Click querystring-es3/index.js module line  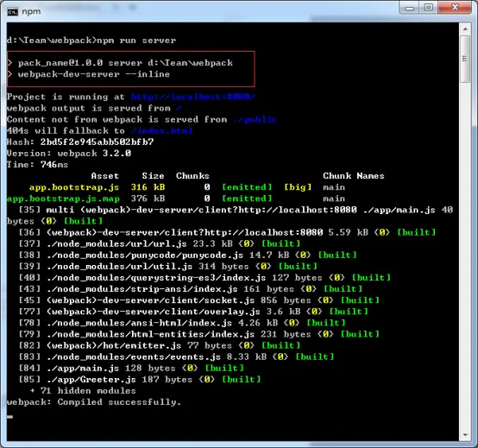pos(204,278)
